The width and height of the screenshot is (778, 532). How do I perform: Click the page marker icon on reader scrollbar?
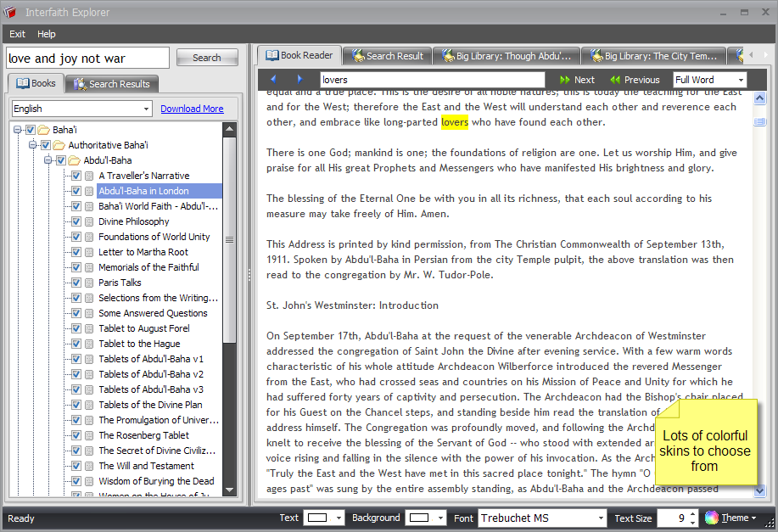coord(759,122)
